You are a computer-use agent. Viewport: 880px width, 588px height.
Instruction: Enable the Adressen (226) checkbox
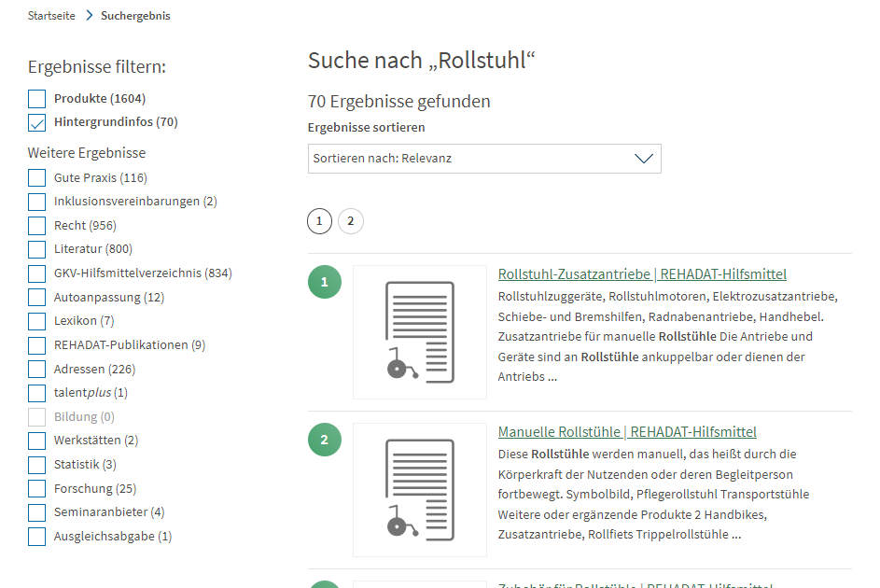[x=37, y=370]
